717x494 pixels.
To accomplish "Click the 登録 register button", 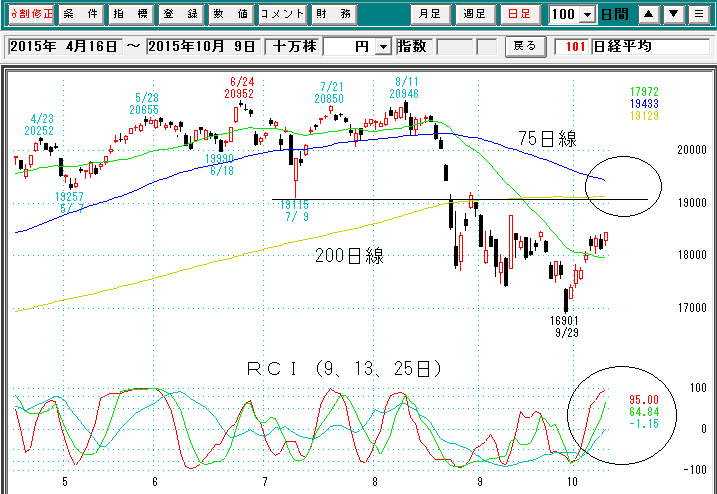I will click(x=181, y=15).
